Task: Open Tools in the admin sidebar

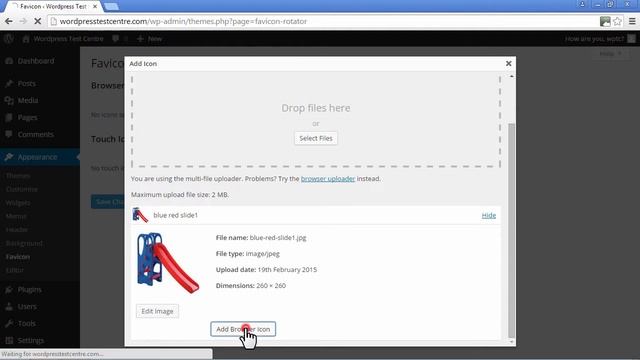Action: [27, 324]
